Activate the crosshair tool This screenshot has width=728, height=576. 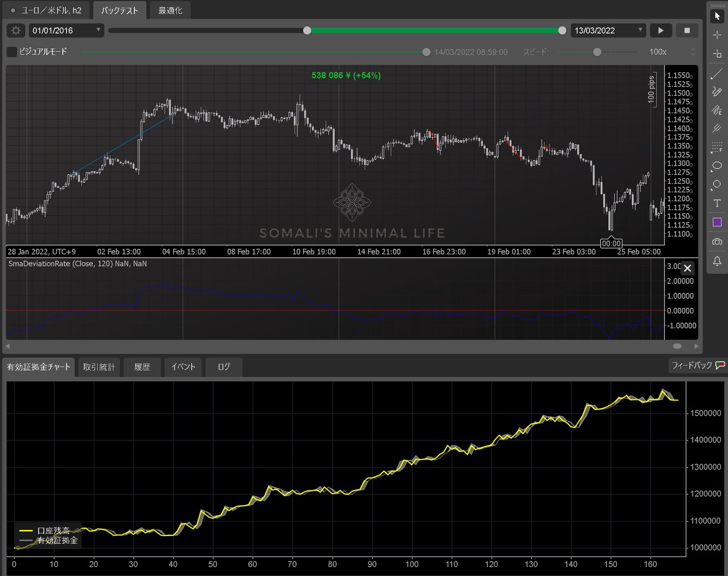click(717, 35)
